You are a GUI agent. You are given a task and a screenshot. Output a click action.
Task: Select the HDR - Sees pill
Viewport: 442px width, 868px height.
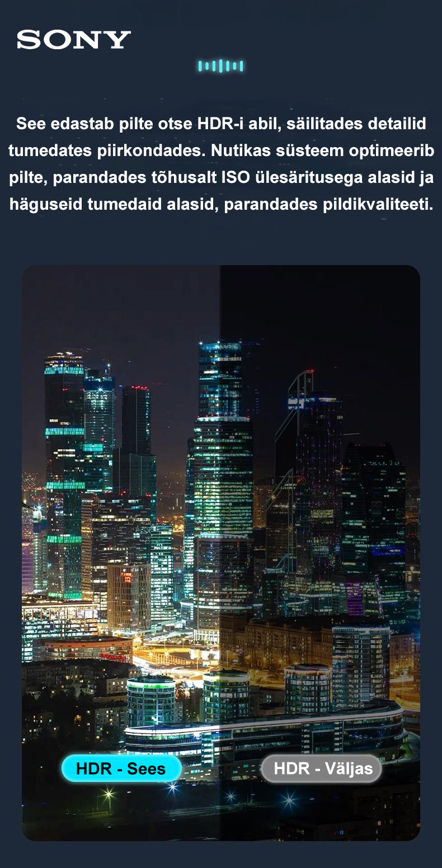[x=121, y=768]
